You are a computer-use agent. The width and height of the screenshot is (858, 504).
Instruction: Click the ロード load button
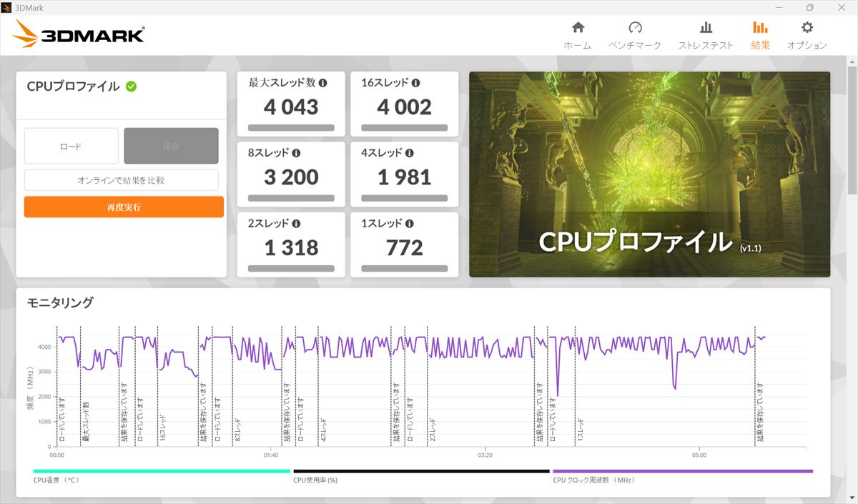coord(71,146)
